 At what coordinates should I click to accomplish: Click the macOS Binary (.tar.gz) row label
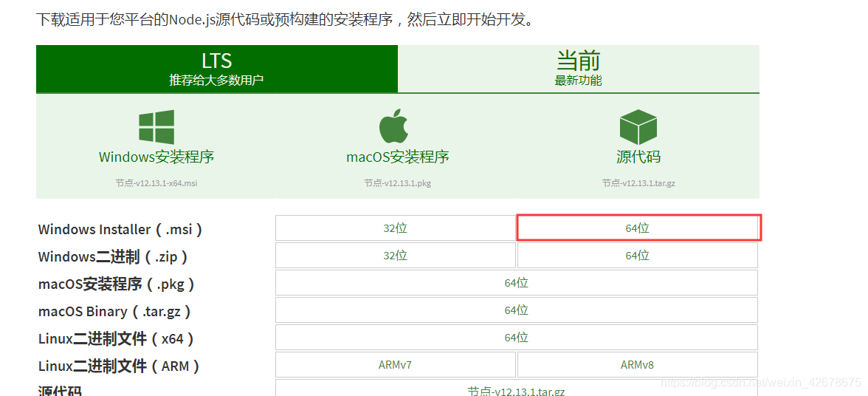114,312
